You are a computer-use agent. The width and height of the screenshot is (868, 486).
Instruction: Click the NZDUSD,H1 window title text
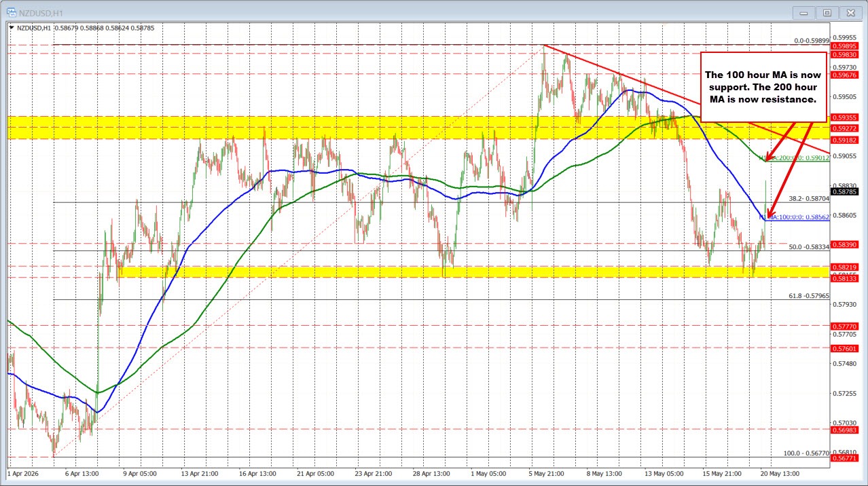click(x=39, y=12)
